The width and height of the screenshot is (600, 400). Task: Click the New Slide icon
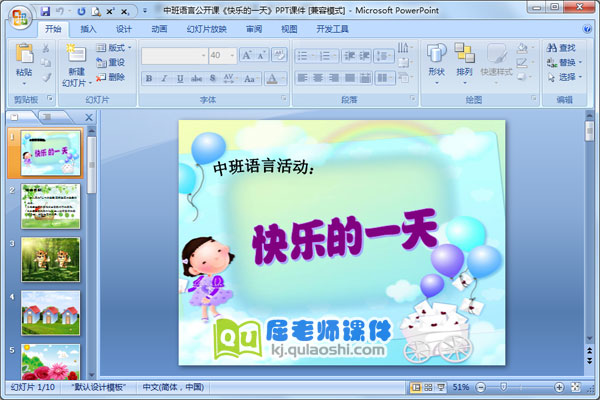pos(76,54)
